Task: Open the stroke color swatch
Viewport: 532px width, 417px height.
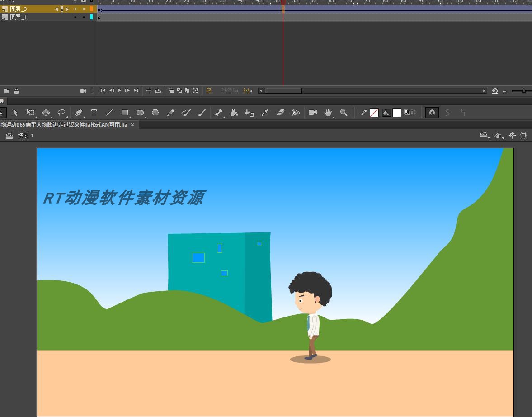Action: (x=374, y=113)
